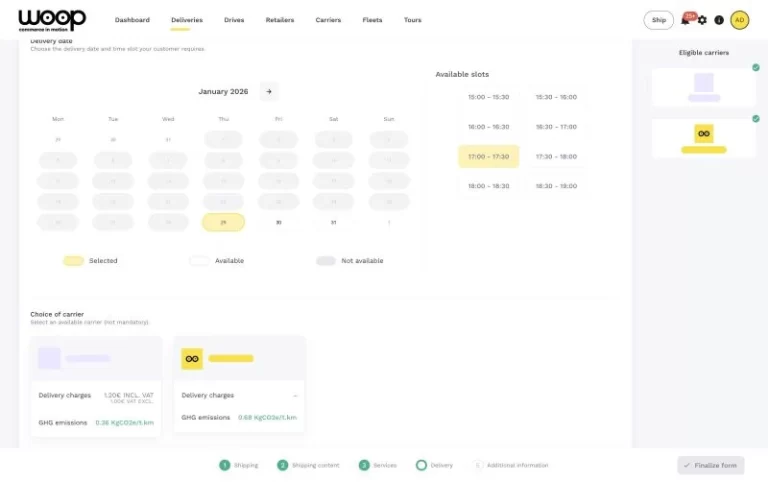The width and height of the screenshot is (768, 482).
Task: Go to next month with arrow
Action: (x=268, y=91)
